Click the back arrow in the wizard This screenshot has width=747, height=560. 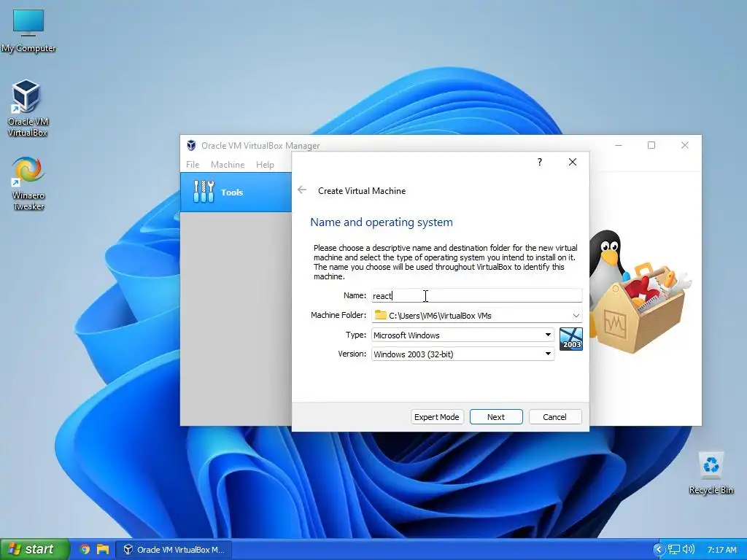tap(302, 190)
